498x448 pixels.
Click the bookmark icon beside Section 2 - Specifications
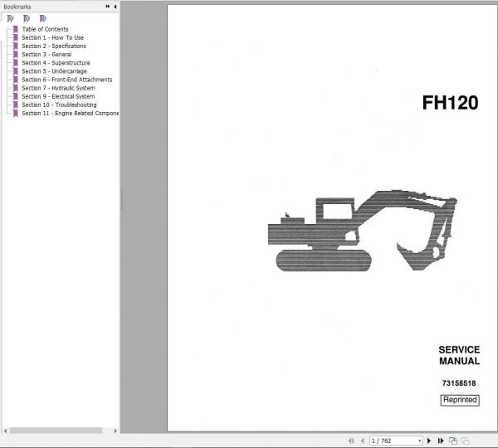click(x=16, y=46)
